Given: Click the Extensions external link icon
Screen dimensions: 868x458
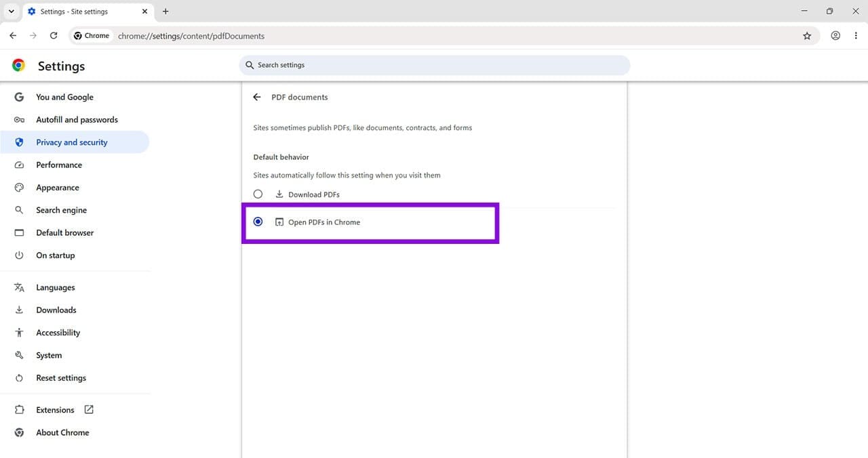Looking at the screenshot, I should coord(89,409).
